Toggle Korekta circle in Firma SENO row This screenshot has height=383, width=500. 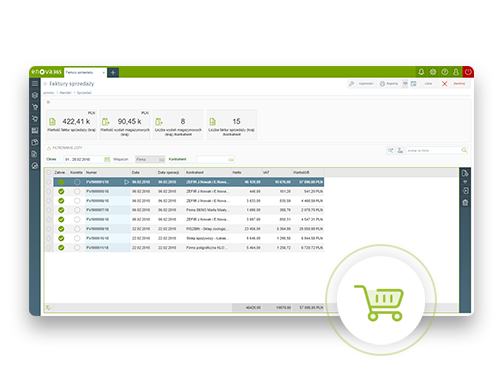click(77, 210)
